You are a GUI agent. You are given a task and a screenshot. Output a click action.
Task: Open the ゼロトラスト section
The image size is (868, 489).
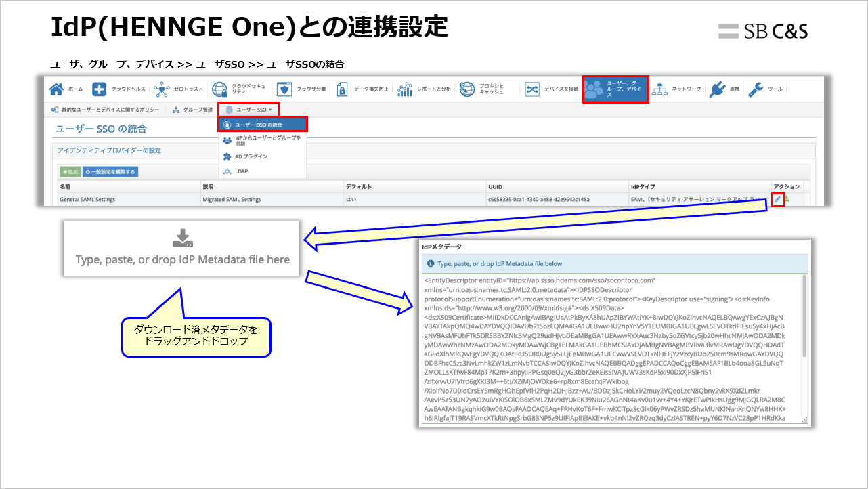(x=178, y=89)
